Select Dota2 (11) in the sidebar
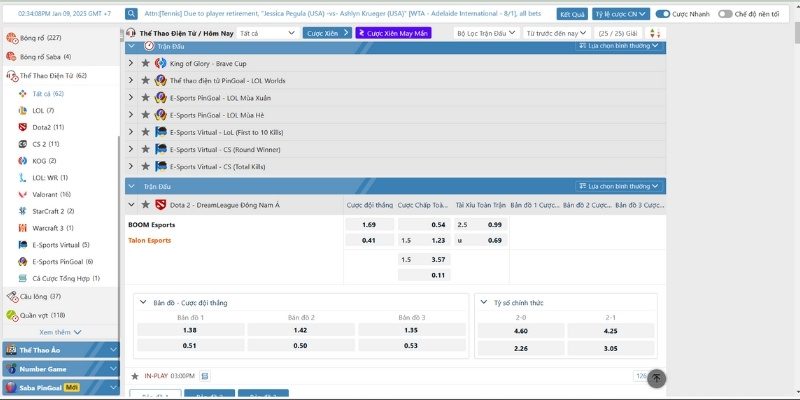The width and height of the screenshot is (800, 400). pos(48,127)
